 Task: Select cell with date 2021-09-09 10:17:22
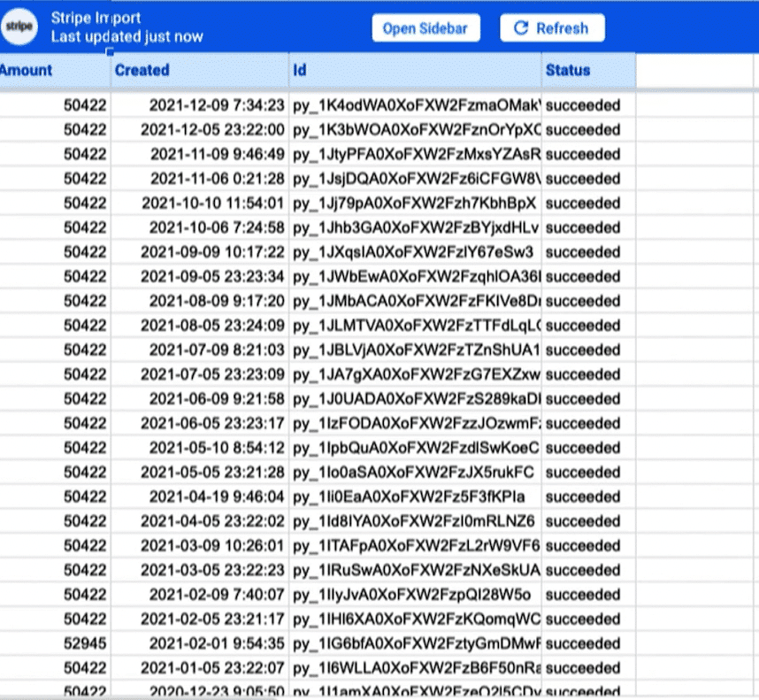click(199, 251)
